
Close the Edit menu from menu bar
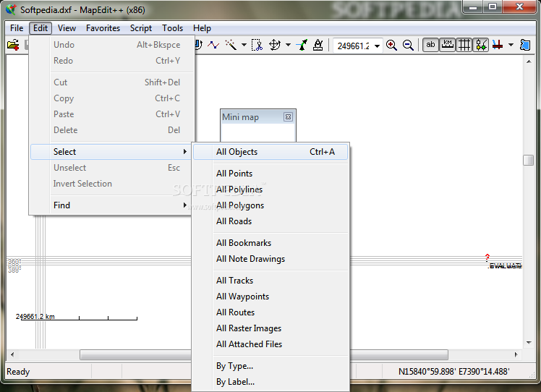[x=41, y=28]
